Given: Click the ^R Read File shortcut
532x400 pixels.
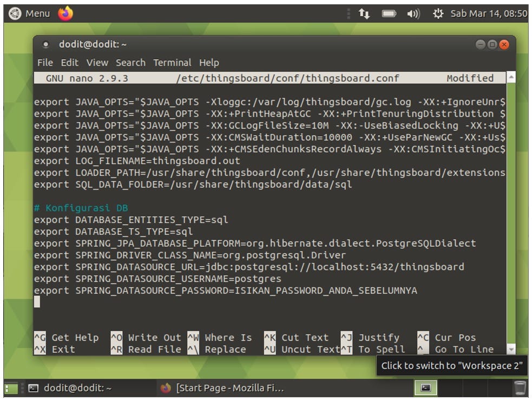Looking at the screenshot, I should (x=146, y=350).
